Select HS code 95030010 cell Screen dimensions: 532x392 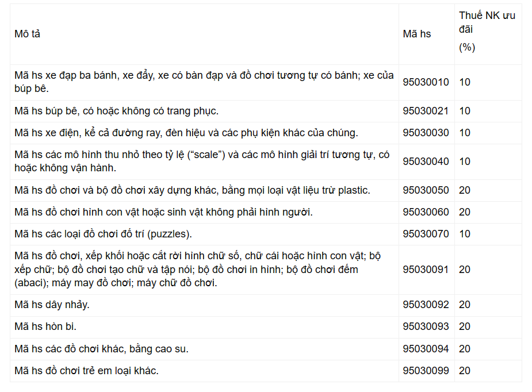(x=426, y=82)
